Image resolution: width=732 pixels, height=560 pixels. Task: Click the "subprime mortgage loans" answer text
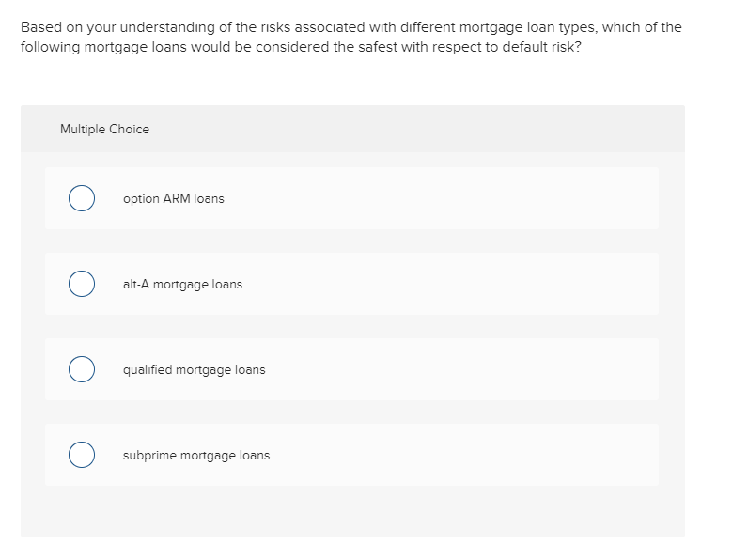point(196,456)
